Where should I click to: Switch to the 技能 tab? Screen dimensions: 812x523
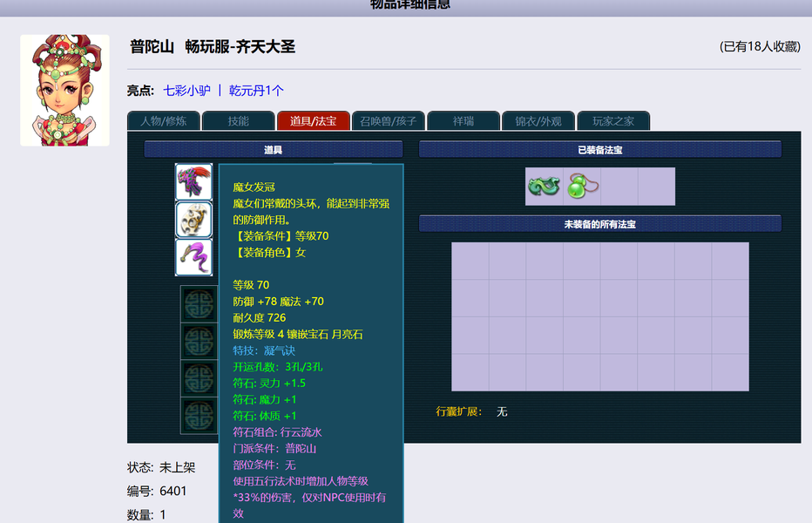(x=238, y=121)
